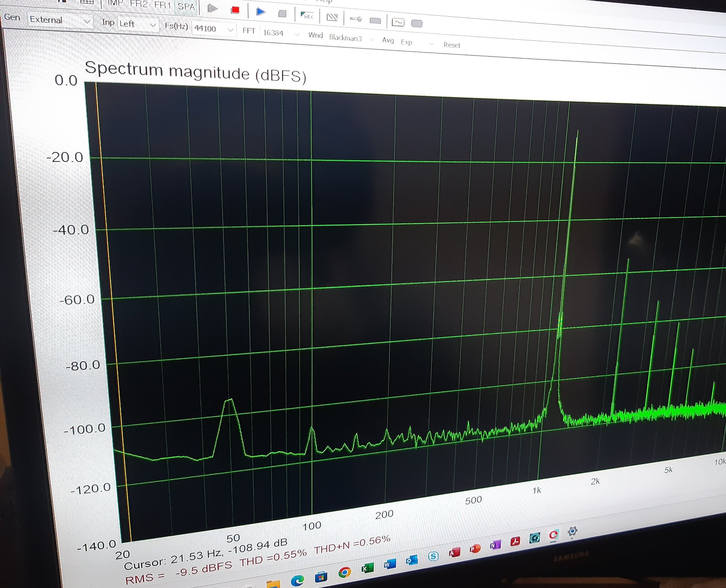This screenshot has height=588, width=726.
Task: Select the SPA spectrum analyzer mode
Action: pos(186,6)
